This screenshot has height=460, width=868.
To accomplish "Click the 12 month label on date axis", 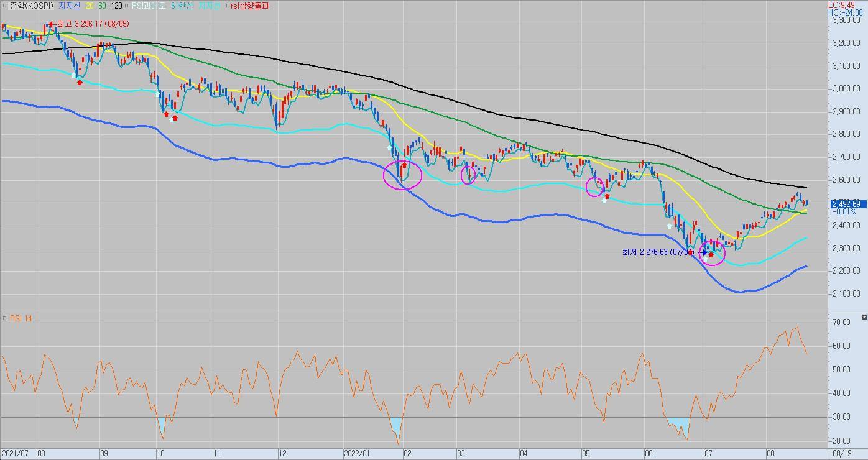I will pos(282,454).
